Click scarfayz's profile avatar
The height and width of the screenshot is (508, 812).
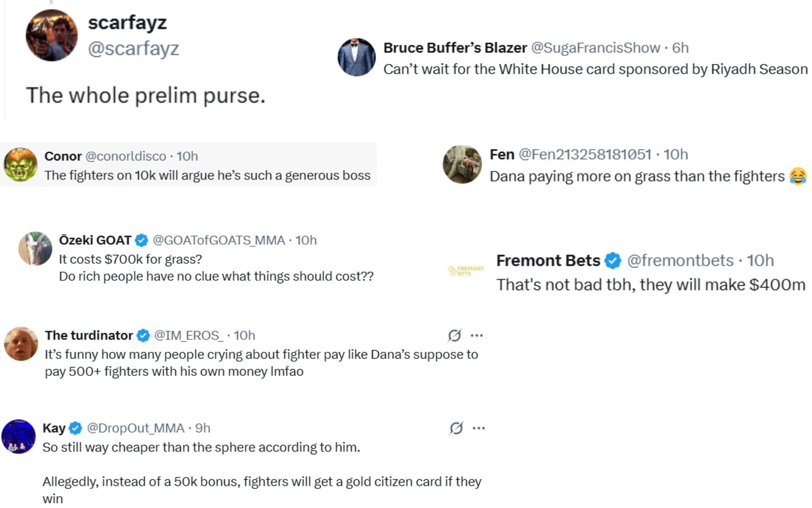click(x=52, y=36)
